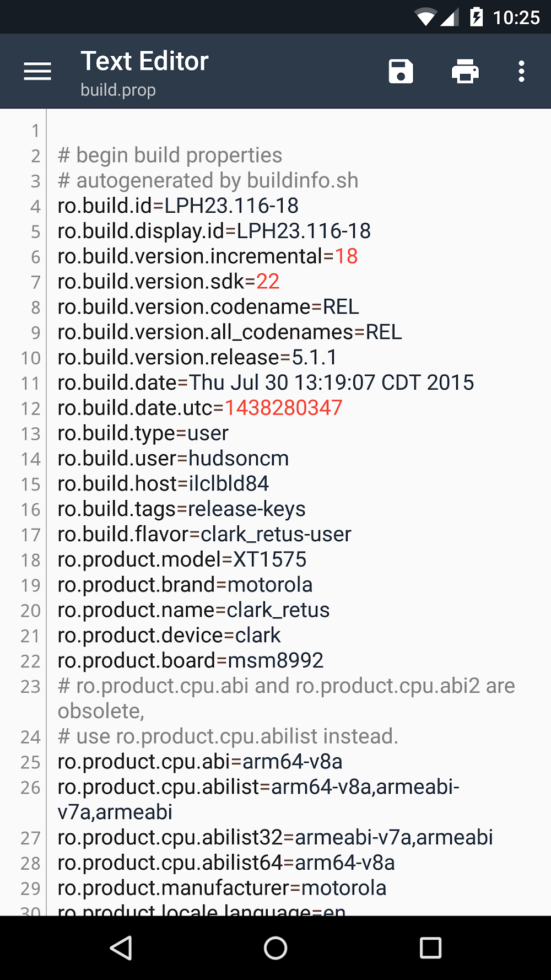The height and width of the screenshot is (980, 551).
Task: Click the red sdk value 22
Action: 268,282
